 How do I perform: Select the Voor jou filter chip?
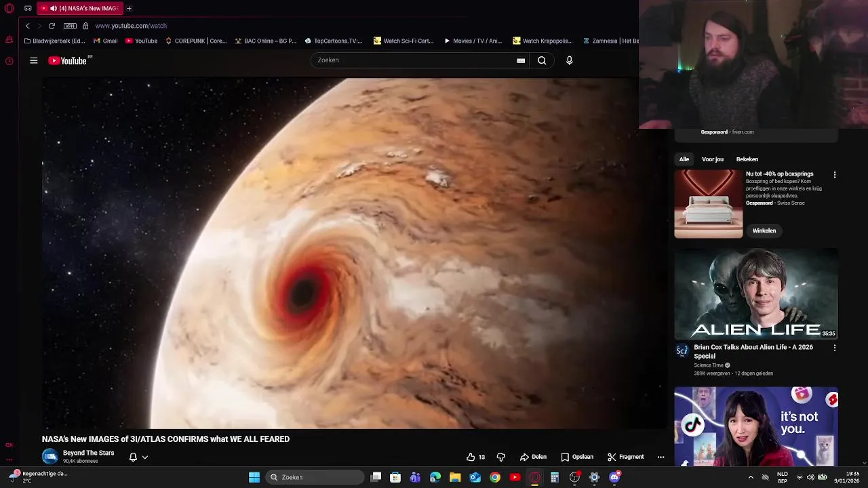713,159
